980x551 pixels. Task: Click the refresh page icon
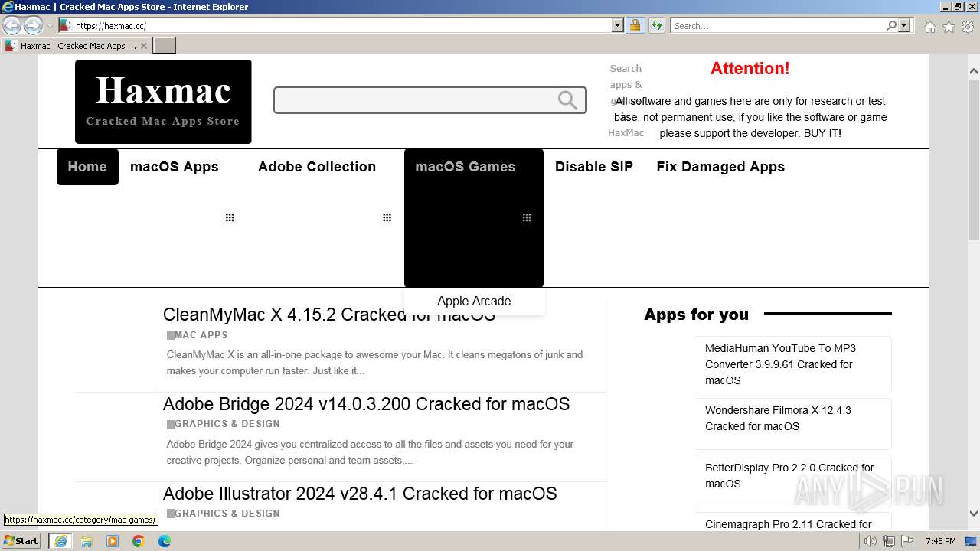tap(656, 25)
